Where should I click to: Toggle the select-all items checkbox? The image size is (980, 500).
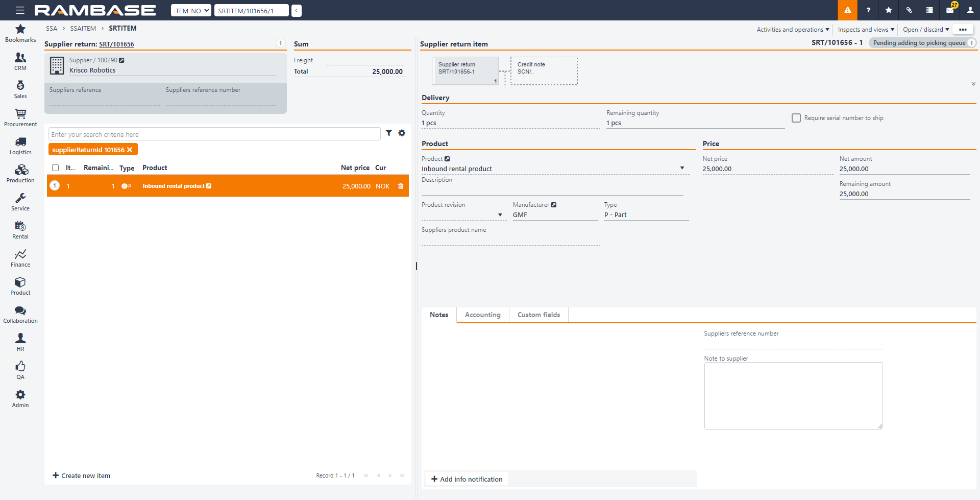click(x=56, y=168)
